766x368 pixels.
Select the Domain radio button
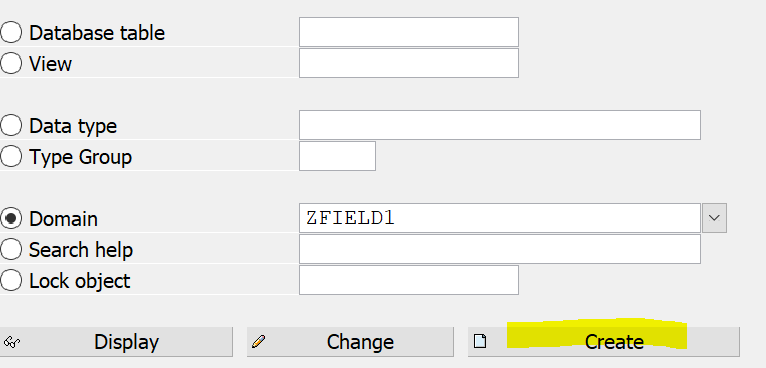pyautogui.click(x=11, y=218)
